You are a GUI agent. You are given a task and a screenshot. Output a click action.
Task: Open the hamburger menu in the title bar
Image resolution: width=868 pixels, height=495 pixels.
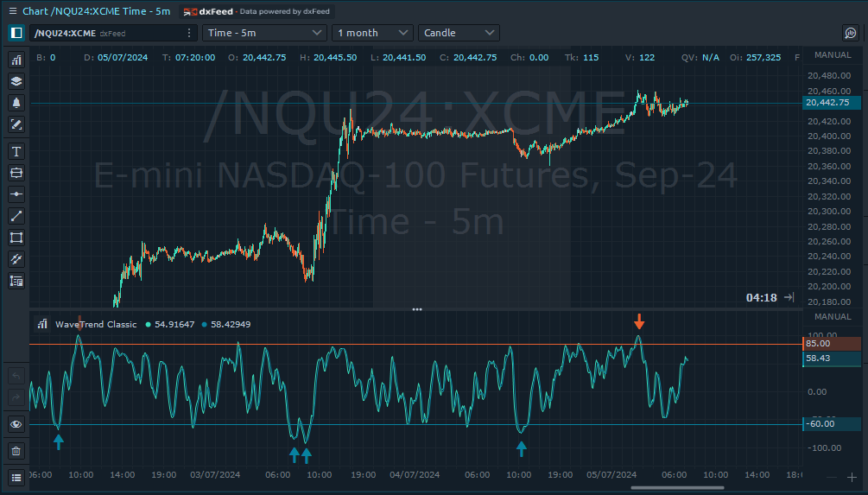pos(11,10)
